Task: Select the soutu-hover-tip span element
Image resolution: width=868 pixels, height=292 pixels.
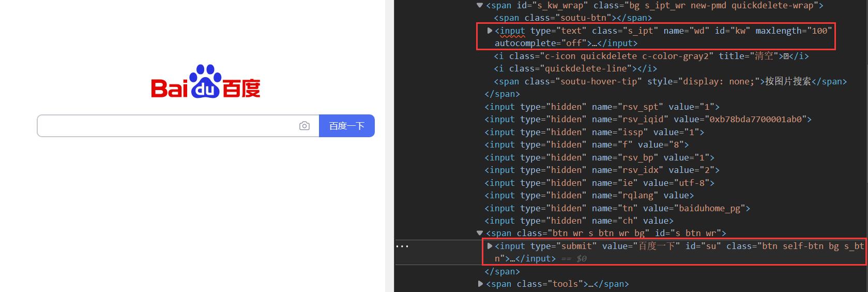Action: click(x=669, y=82)
